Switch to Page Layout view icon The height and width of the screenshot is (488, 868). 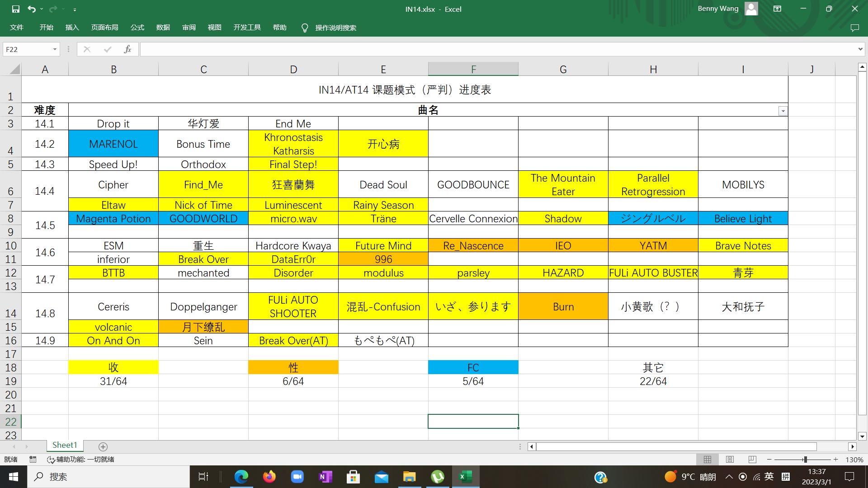[730, 460]
